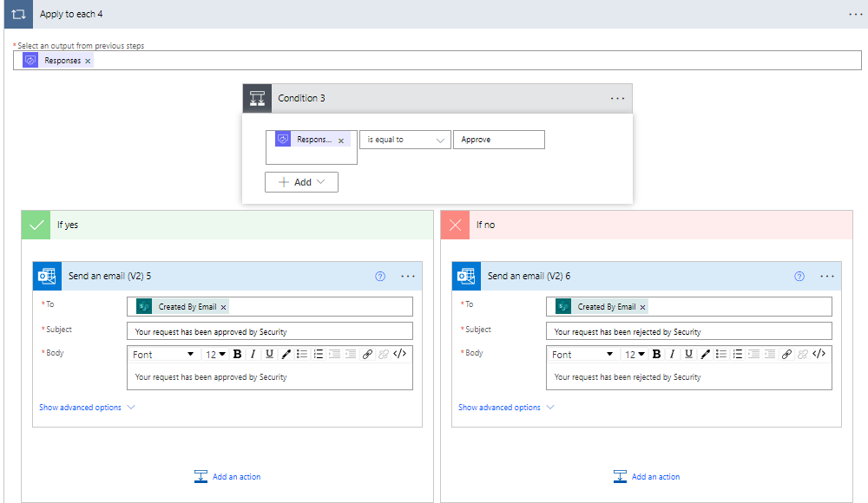
Task: Add an action in the If no branch
Action: [x=647, y=476]
